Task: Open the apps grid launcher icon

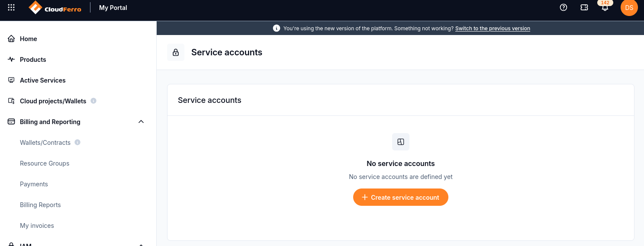Action: point(11,7)
